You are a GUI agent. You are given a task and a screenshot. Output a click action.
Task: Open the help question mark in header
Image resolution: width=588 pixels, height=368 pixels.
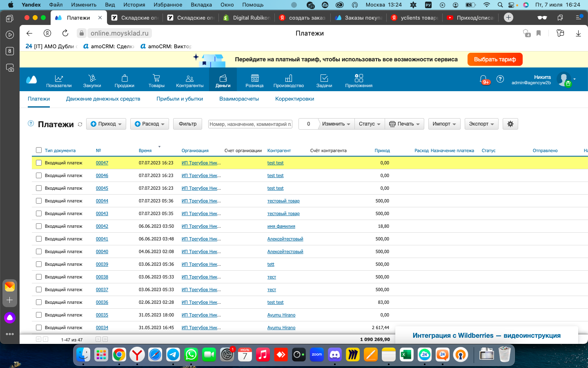point(500,79)
